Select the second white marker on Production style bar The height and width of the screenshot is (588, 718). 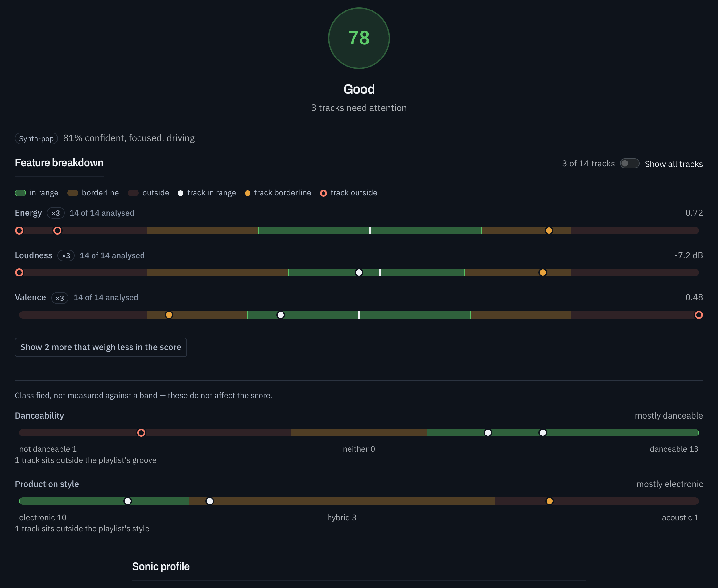[210, 501]
